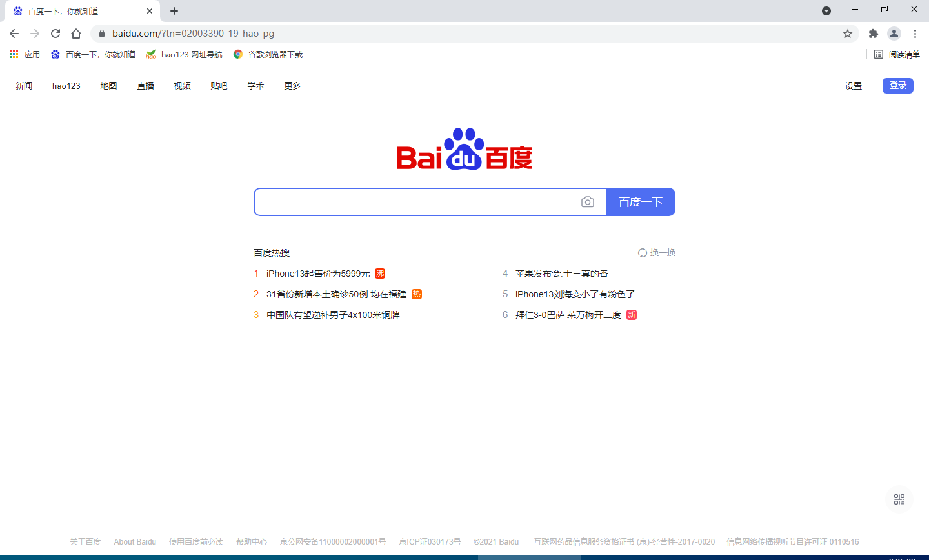
Task: Expand the 更多 navigation menu
Action: coord(293,86)
